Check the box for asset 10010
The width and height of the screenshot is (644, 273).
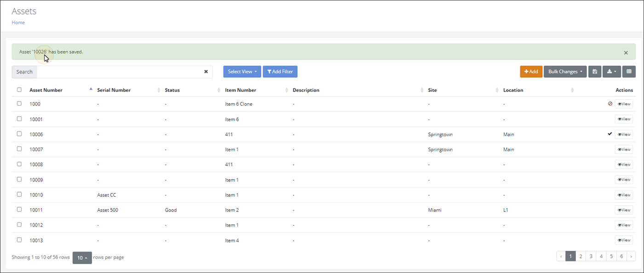pyautogui.click(x=19, y=194)
